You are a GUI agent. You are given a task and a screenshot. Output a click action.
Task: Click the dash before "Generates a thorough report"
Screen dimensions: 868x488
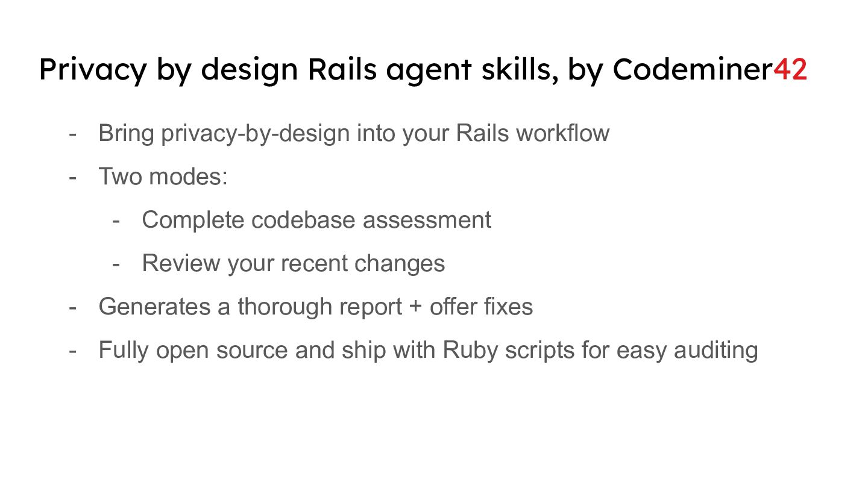(x=73, y=307)
